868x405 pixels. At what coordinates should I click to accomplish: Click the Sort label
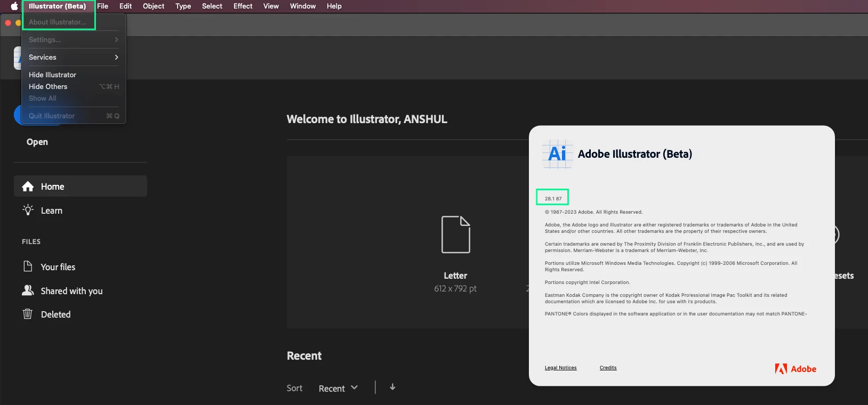(x=294, y=388)
